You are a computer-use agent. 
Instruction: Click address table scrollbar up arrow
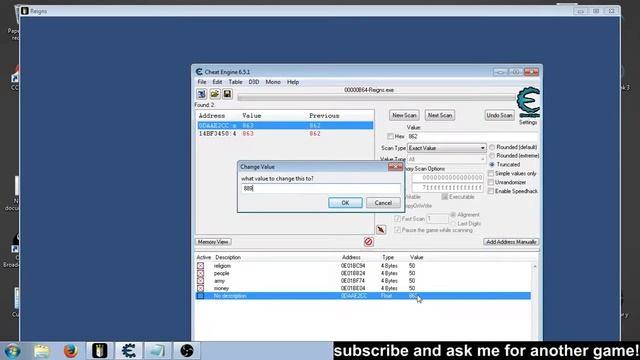point(535,266)
